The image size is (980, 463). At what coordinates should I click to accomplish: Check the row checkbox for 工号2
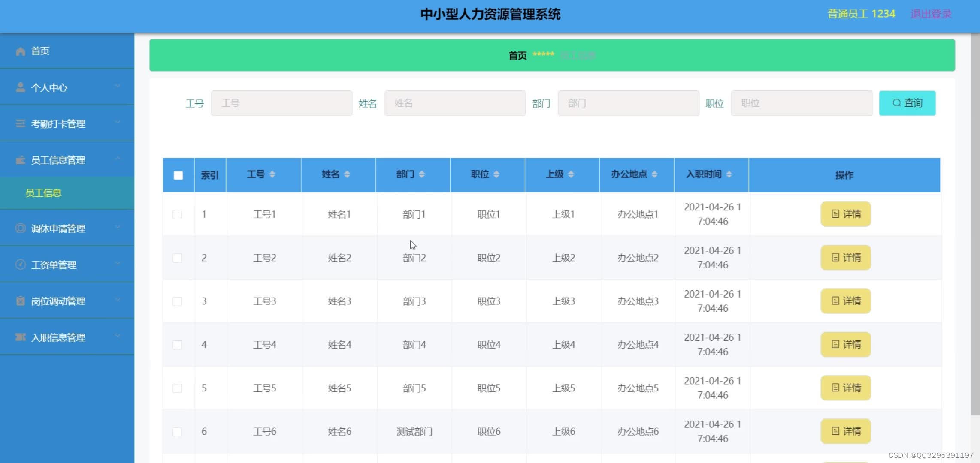(x=177, y=258)
